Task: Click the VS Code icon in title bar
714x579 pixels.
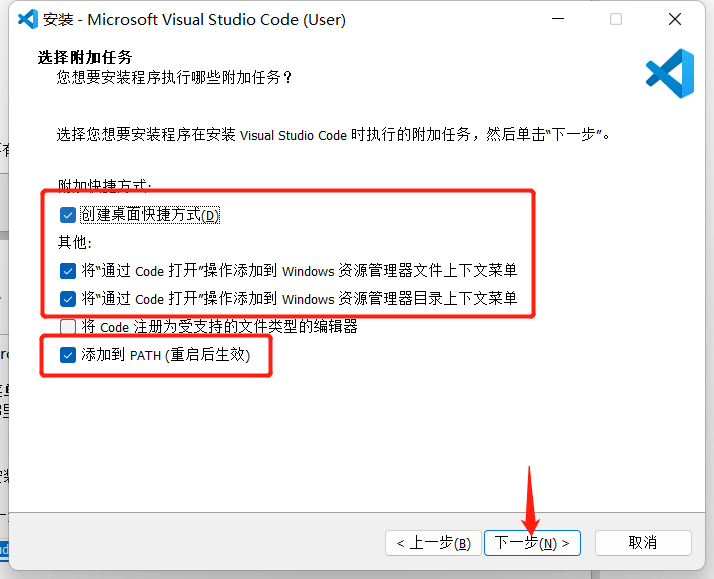Action: [28, 20]
